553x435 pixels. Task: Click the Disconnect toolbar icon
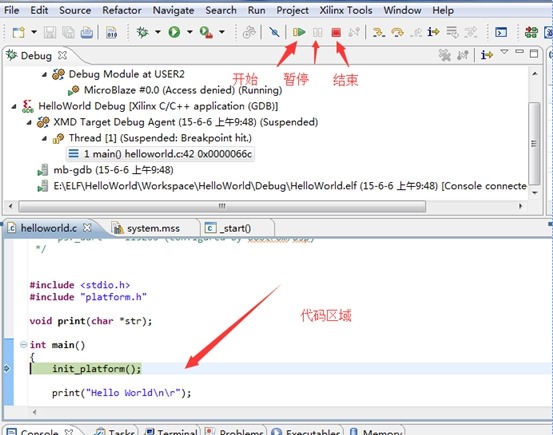(x=354, y=32)
